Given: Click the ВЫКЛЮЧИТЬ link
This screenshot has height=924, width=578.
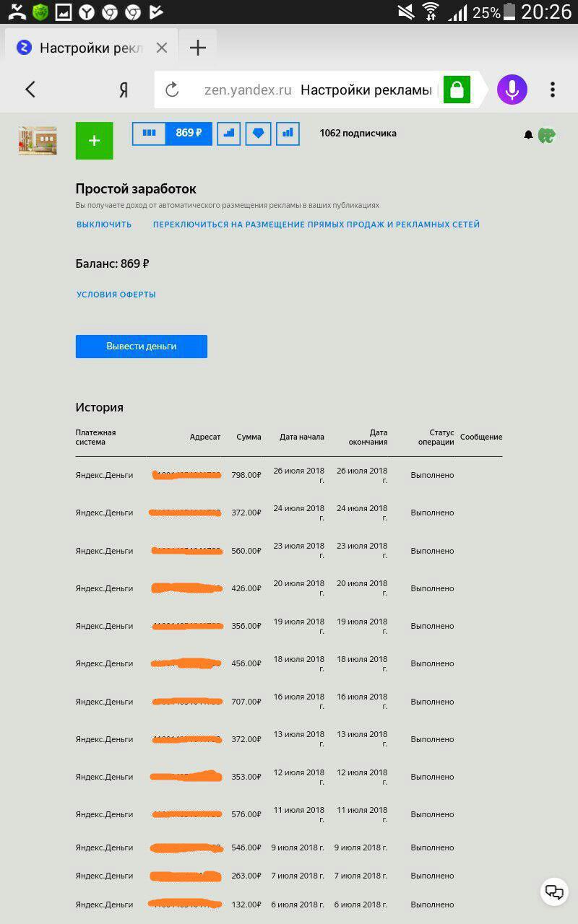Looking at the screenshot, I should [104, 225].
